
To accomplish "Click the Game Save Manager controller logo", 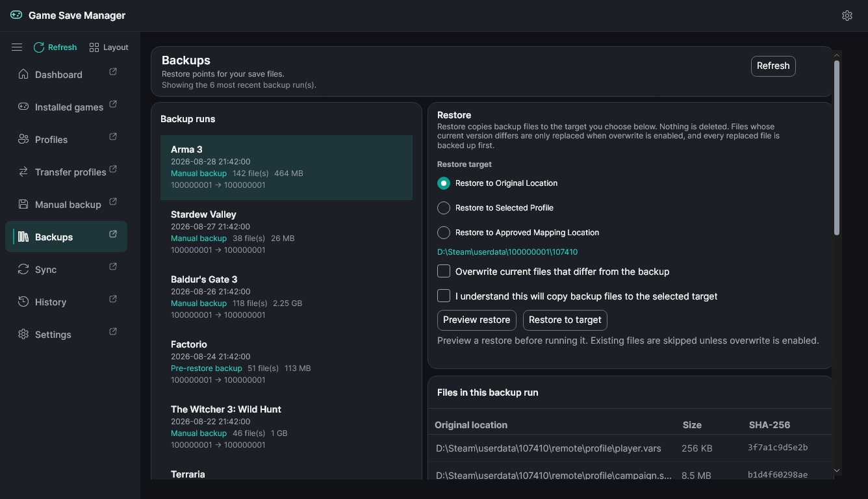I will [16, 15].
